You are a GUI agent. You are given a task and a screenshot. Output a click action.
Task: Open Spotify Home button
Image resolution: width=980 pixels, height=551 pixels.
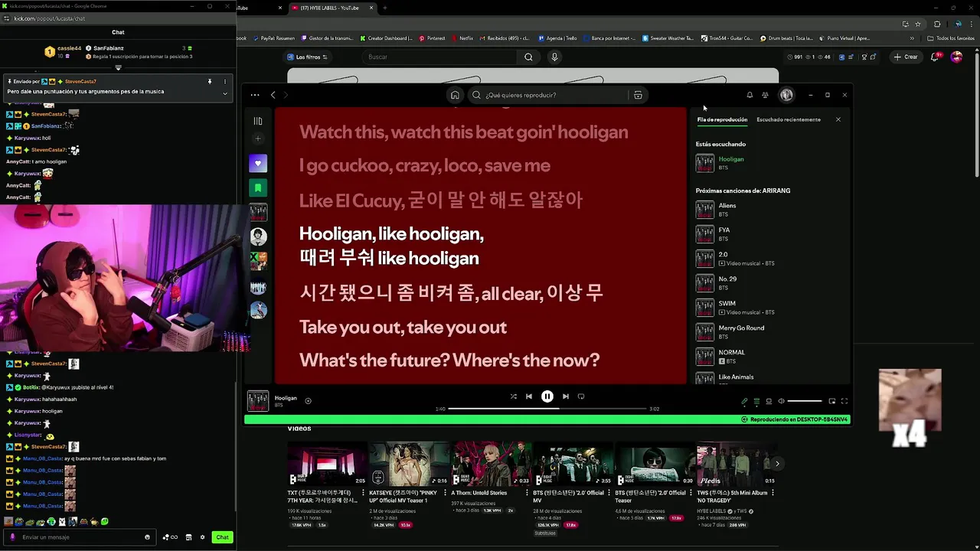pyautogui.click(x=455, y=95)
